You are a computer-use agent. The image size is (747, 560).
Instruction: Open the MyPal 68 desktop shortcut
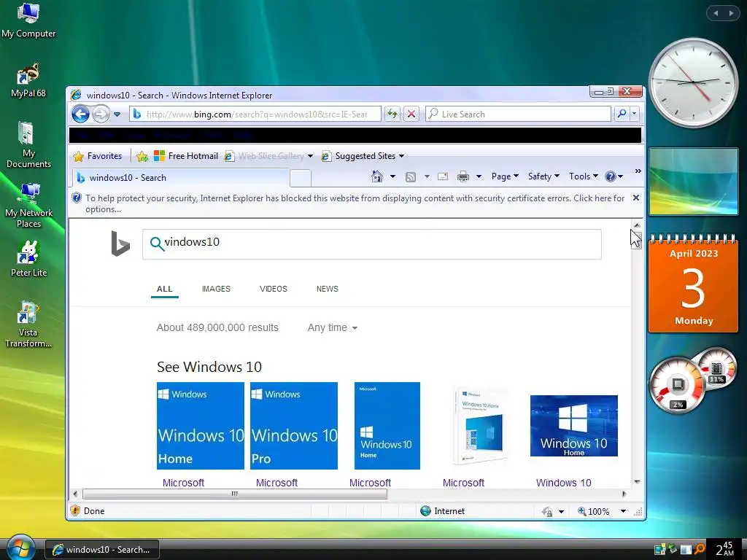[x=28, y=80]
